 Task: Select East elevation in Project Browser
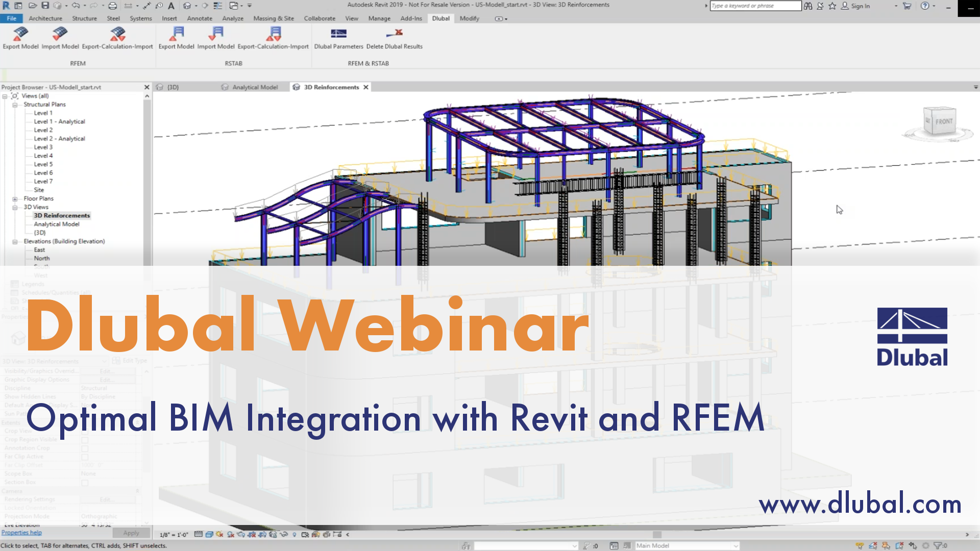39,249
